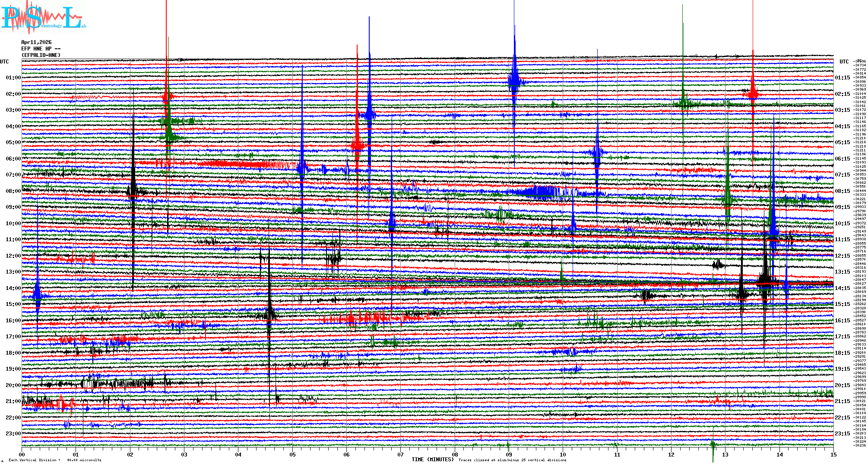
Task: Click the -9696 value at top right
Action: [x=858, y=61]
